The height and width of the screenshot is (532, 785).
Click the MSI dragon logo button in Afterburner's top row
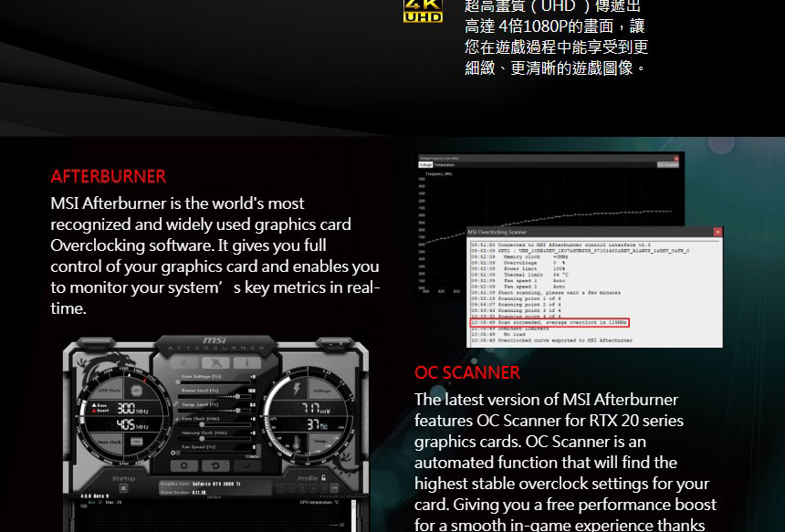point(215,362)
